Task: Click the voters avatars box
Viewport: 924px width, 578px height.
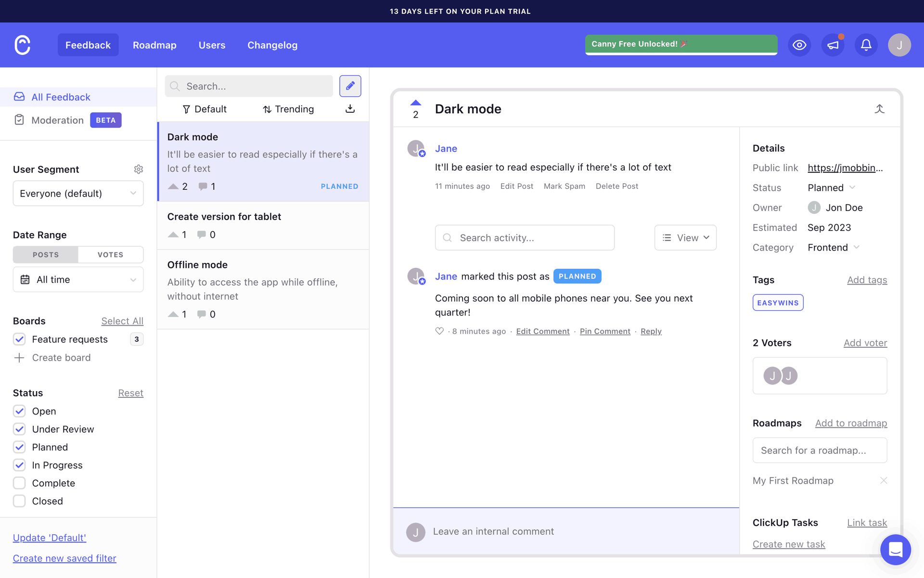Action: pos(820,376)
